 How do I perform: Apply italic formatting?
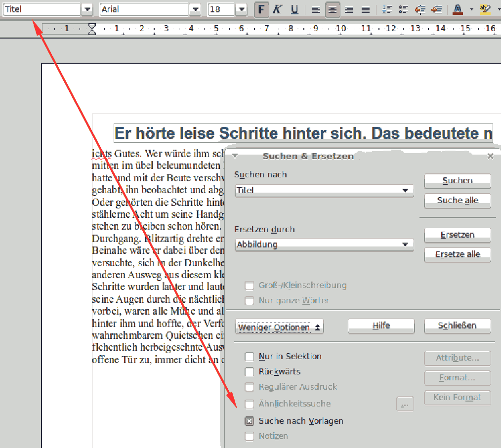pos(278,9)
